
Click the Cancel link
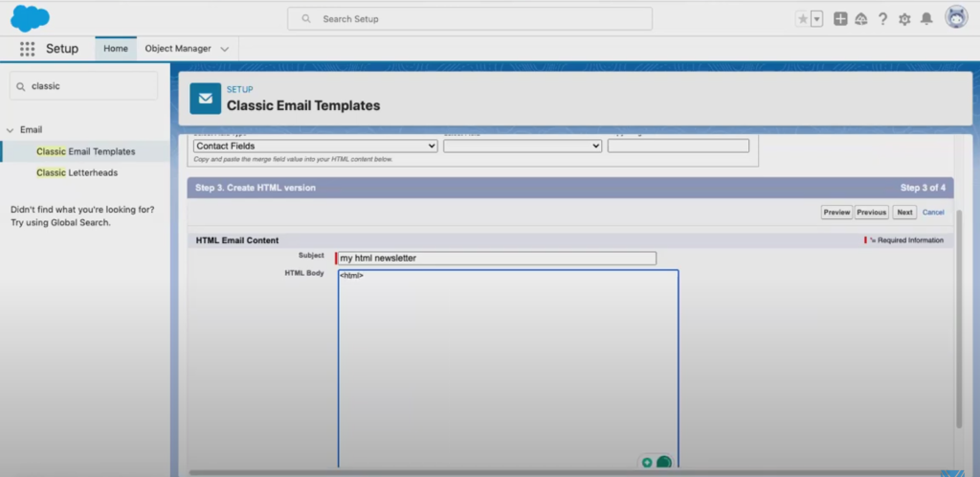(933, 213)
